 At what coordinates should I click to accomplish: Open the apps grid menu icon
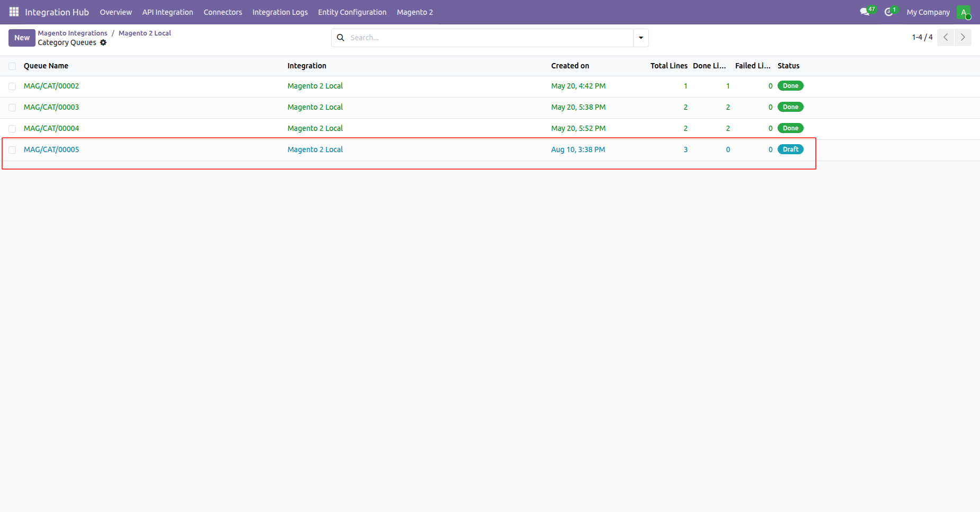(x=14, y=12)
